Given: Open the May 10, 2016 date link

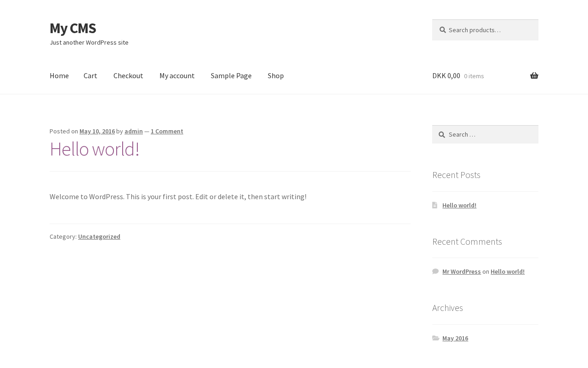Looking at the screenshot, I should point(97,131).
